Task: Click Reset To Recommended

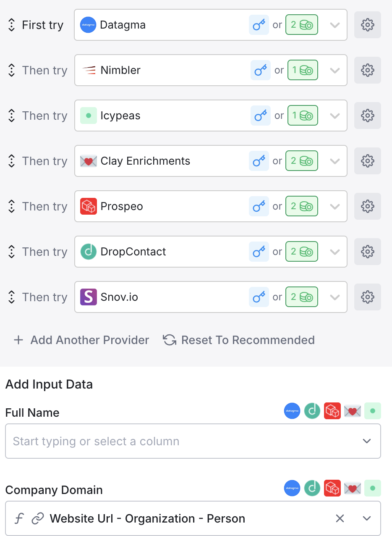Action: pyautogui.click(x=239, y=340)
